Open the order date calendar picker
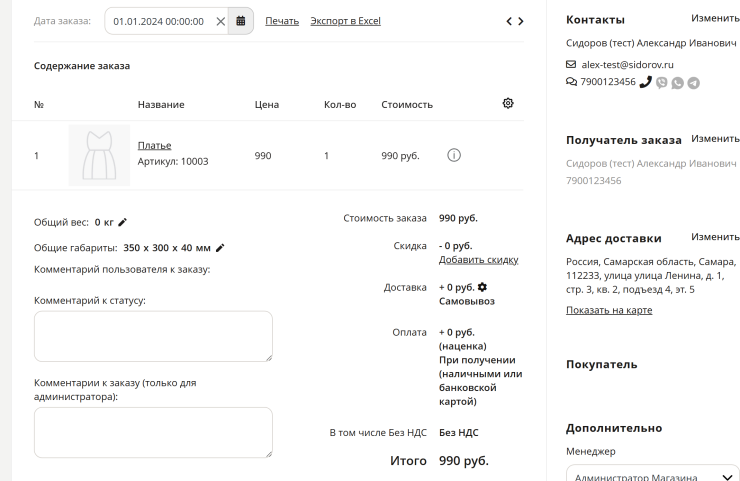The width and height of the screenshot is (740, 481). (241, 21)
